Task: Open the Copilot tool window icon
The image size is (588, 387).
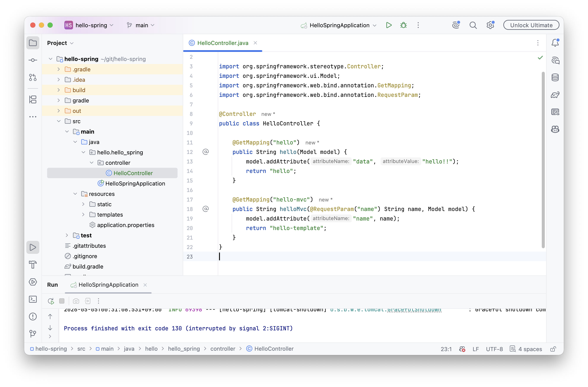Action: [x=555, y=129]
